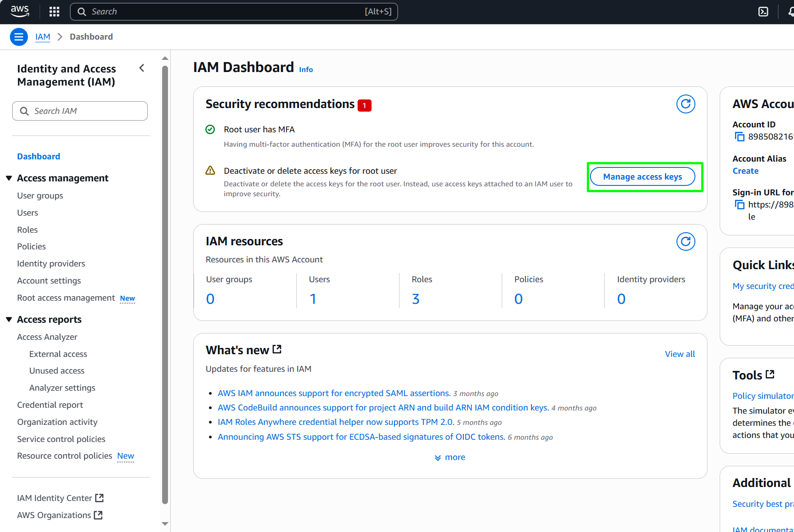The height and width of the screenshot is (532, 794).
Task: Copy the Account ID with copy icon
Action: (x=740, y=137)
